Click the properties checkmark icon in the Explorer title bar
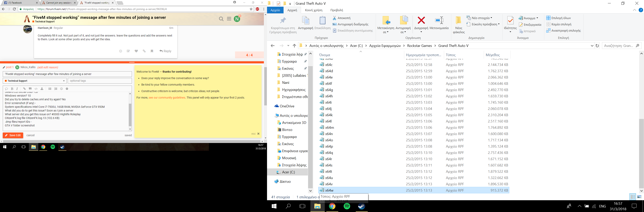Screen dimensions: 644x212 pos(278,4)
